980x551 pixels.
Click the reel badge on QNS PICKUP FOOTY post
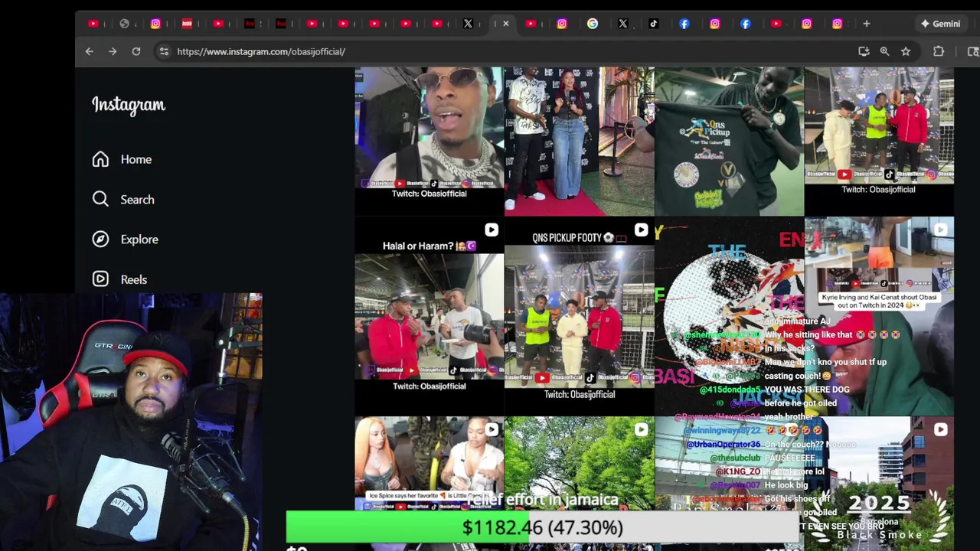(641, 230)
